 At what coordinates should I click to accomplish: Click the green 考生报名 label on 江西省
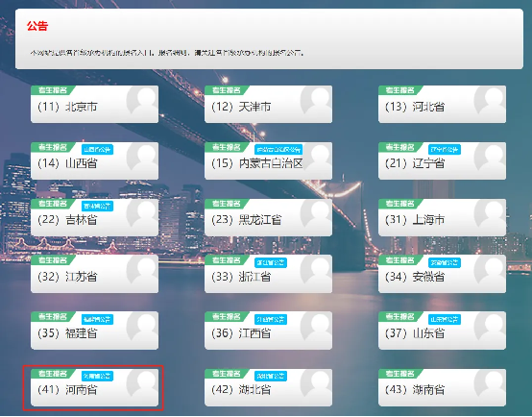pos(227,317)
